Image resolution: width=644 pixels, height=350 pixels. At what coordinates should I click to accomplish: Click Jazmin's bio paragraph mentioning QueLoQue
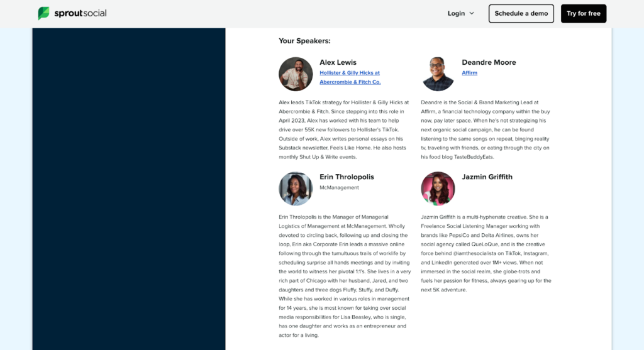tap(486, 253)
